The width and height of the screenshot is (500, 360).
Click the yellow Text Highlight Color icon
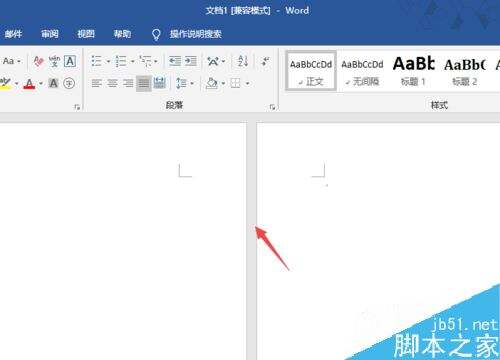5,83
